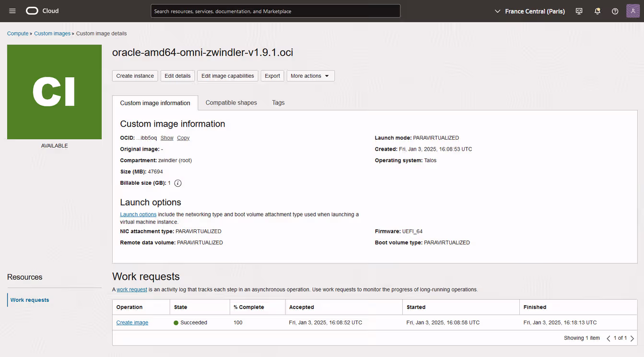Switch to the Compatible shapes tab
The width and height of the screenshot is (644, 357).
tap(231, 103)
